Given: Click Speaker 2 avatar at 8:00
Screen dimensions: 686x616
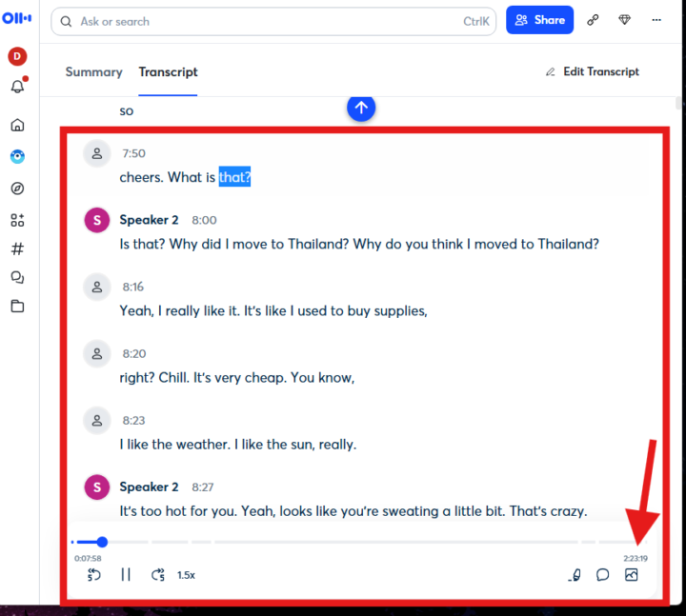Looking at the screenshot, I should point(97,220).
